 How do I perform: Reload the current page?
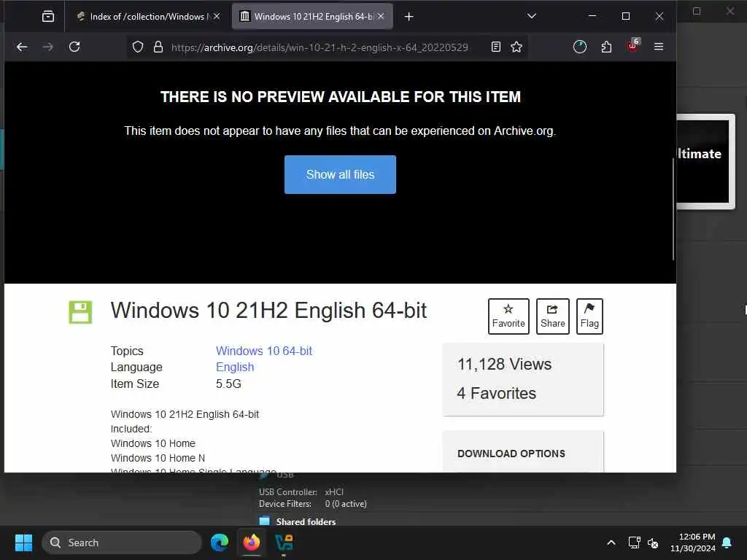tap(74, 47)
